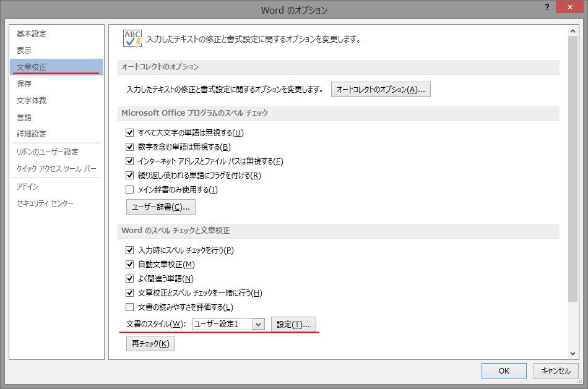The height and width of the screenshot is (389, 588).
Task: Open クイック アクセス ツール バー category
Action: (x=56, y=169)
